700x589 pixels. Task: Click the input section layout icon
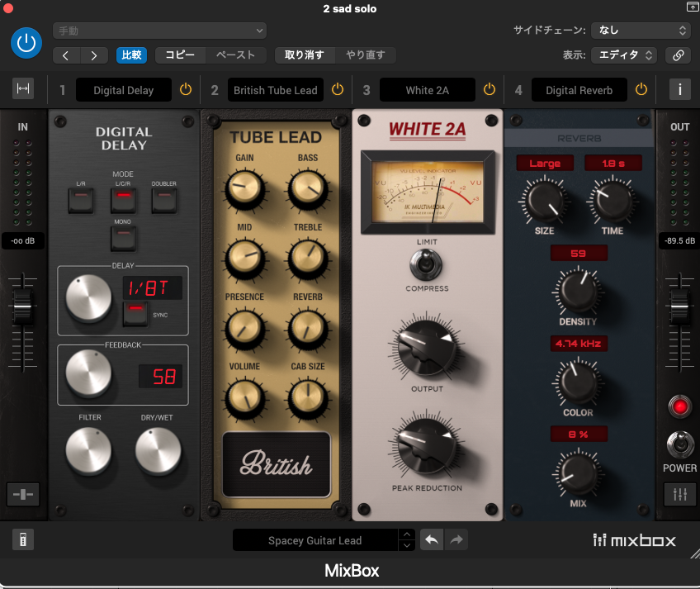tap(23, 494)
